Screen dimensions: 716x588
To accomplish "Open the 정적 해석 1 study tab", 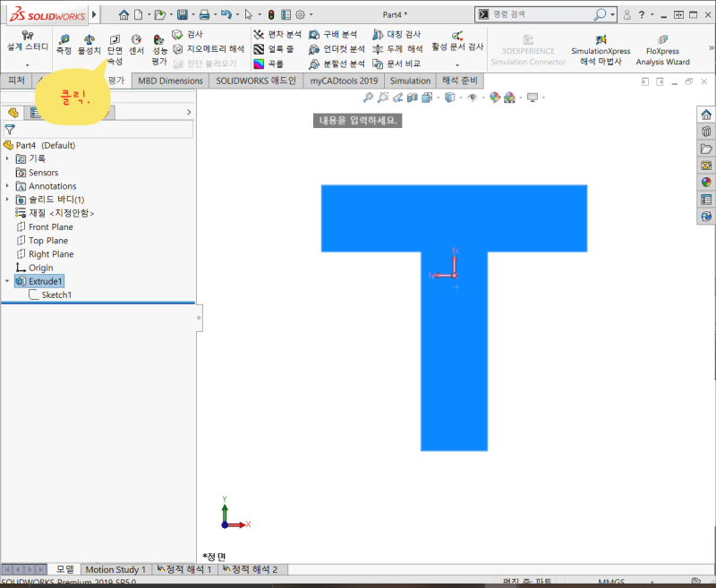I will [184, 569].
